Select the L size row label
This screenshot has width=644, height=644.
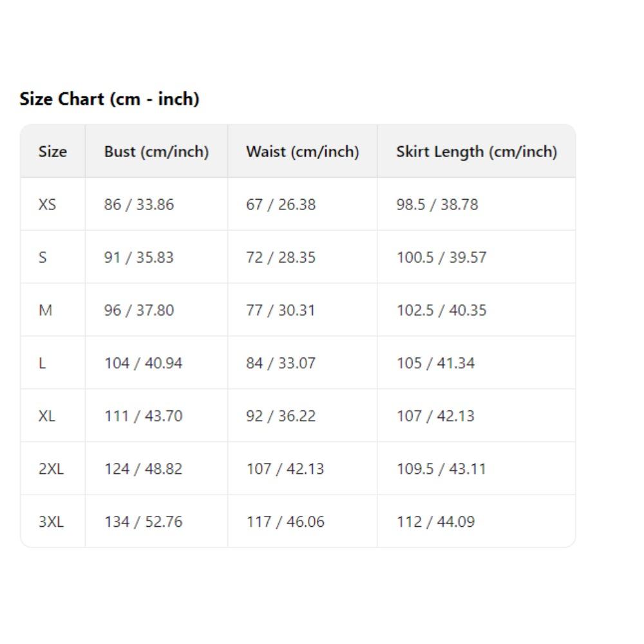[42, 363]
